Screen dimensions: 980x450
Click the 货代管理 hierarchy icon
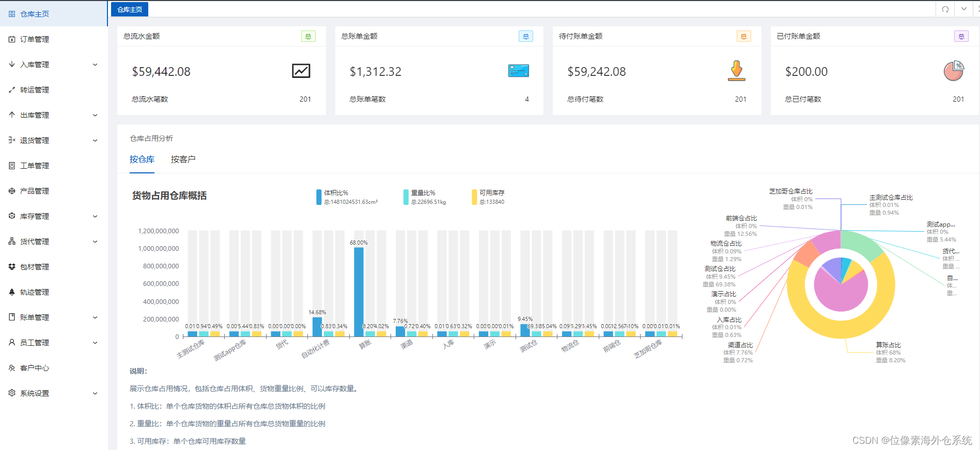[x=11, y=242]
